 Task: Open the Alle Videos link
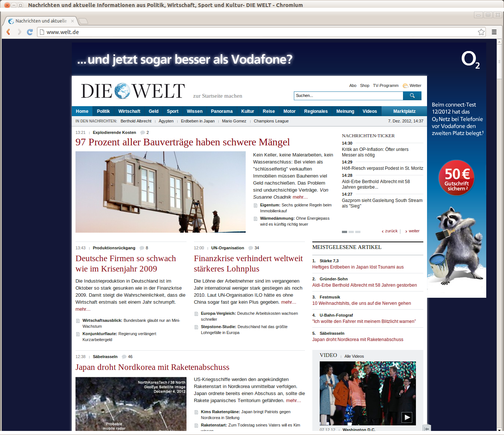point(354,357)
